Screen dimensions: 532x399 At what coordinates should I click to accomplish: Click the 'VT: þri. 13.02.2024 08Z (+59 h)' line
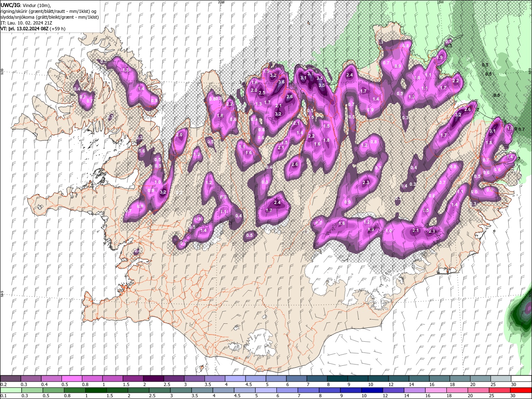tap(33, 29)
